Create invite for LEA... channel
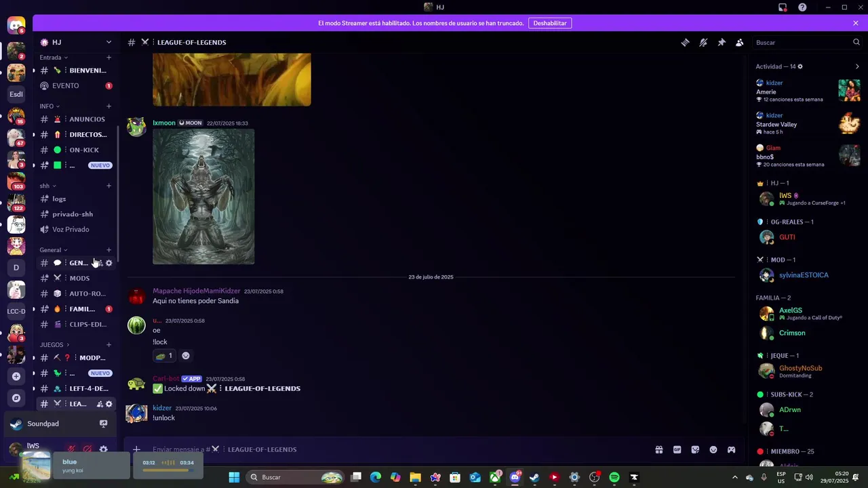Viewport: 868px width, 488px height. click(x=100, y=404)
